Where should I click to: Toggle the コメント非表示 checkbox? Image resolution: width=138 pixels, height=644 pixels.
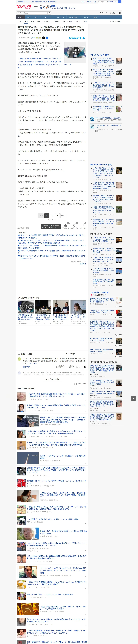(75, 384)
